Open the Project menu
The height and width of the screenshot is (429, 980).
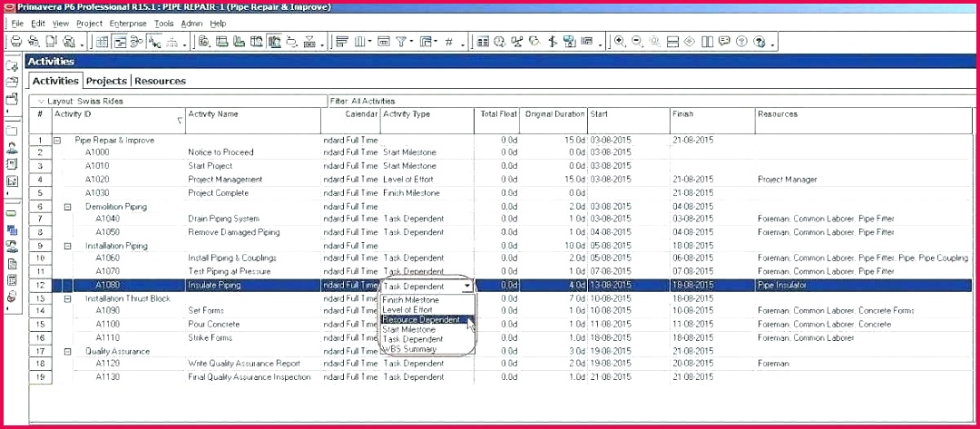[x=89, y=23]
